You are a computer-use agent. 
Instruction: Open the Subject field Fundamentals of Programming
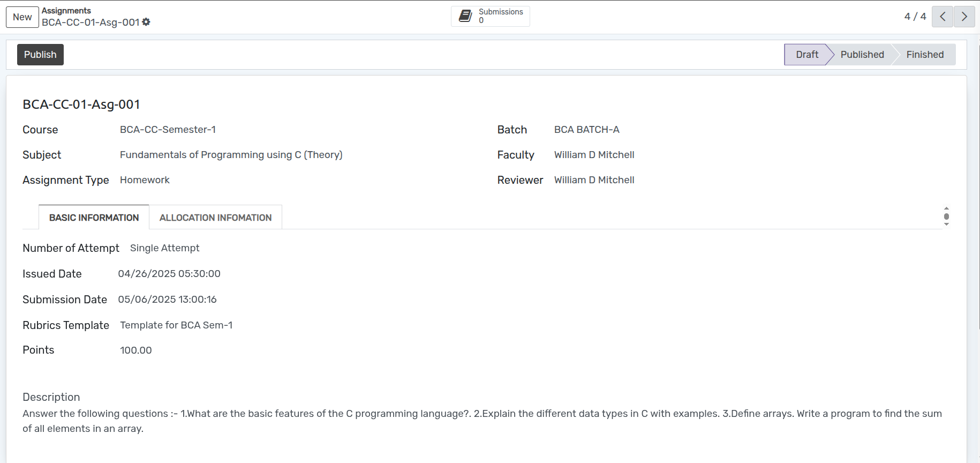(231, 155)
